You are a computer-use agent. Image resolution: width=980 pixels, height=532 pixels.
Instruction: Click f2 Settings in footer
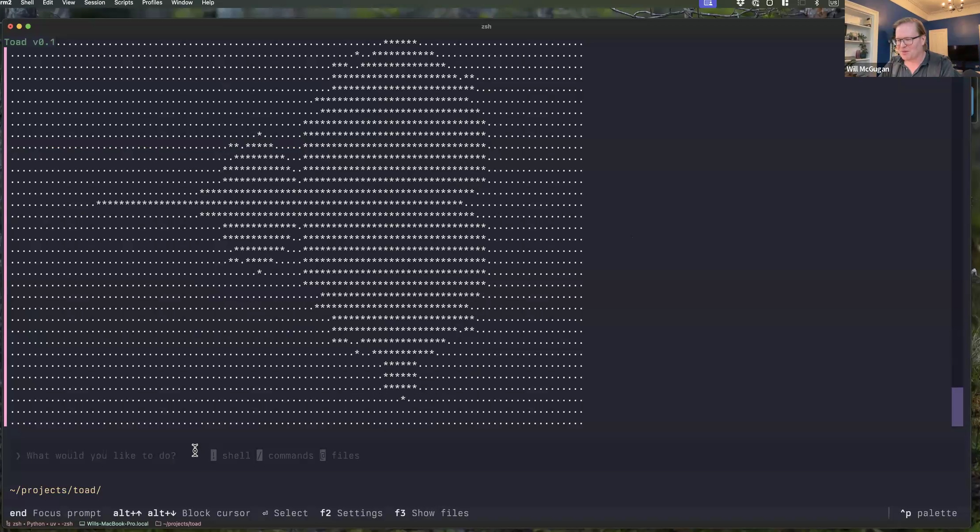(x=351, y=513)
